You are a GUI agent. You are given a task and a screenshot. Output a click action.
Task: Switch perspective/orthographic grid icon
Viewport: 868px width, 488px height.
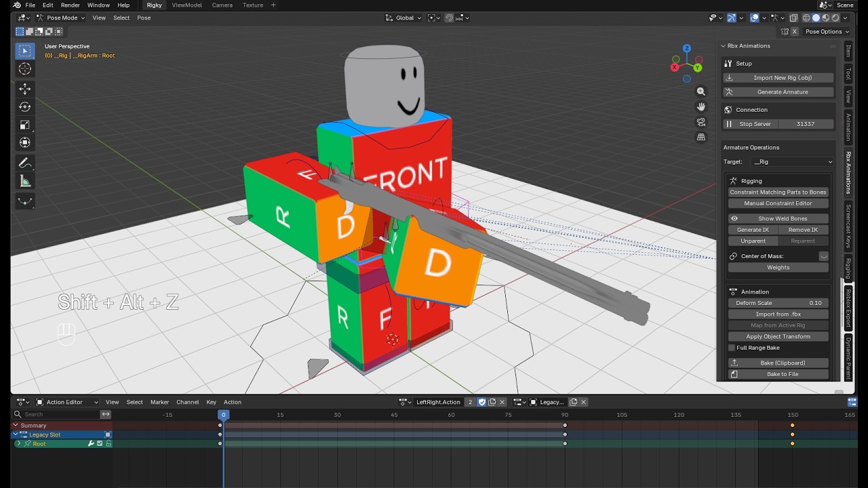click(701, 137)
